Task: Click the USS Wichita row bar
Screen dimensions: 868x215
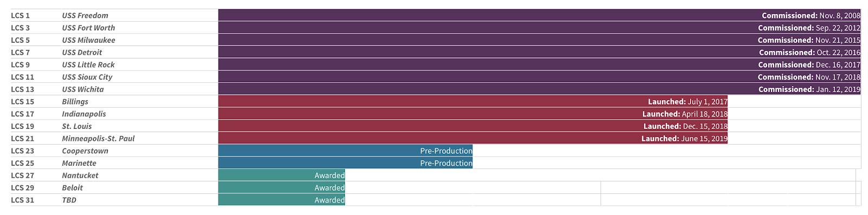Action: [539, 89]
